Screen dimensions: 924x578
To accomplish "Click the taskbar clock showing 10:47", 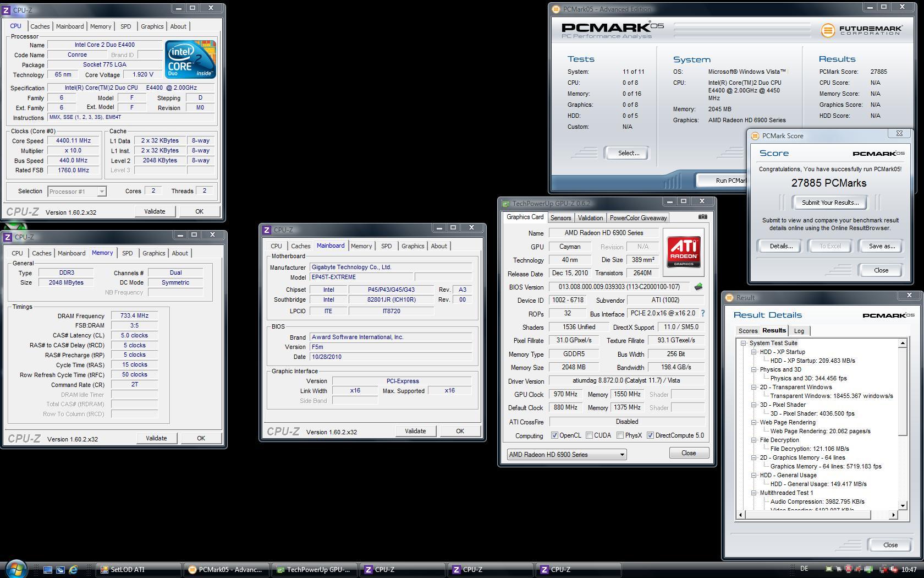I will click(x=909, y=569).
